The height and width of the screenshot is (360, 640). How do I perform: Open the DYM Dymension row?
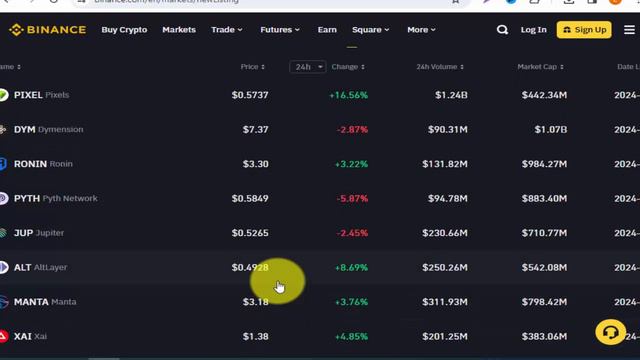(x=320, y=129)
